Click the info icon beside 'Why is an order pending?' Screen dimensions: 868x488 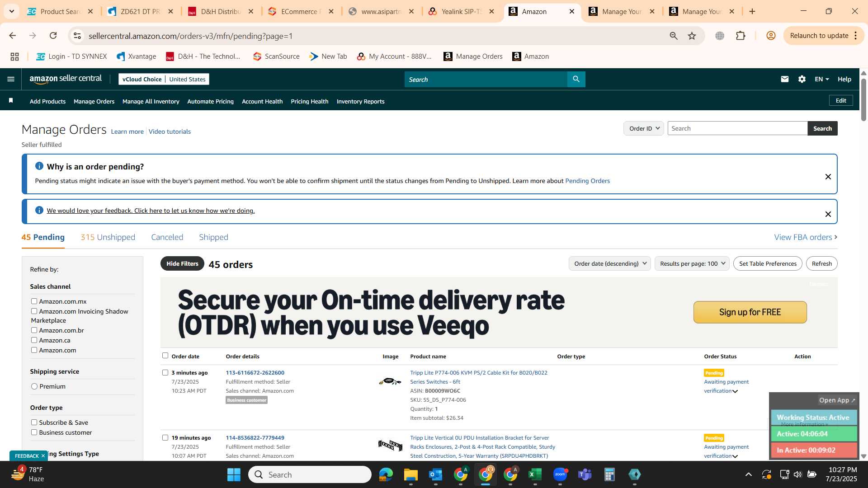tap(39, 166)
